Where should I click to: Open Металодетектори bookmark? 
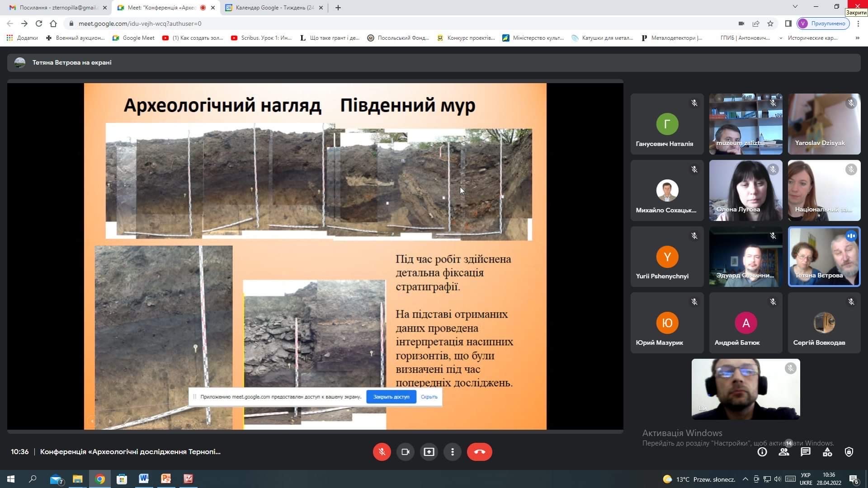pyautogui.click(x=672, y=38)
